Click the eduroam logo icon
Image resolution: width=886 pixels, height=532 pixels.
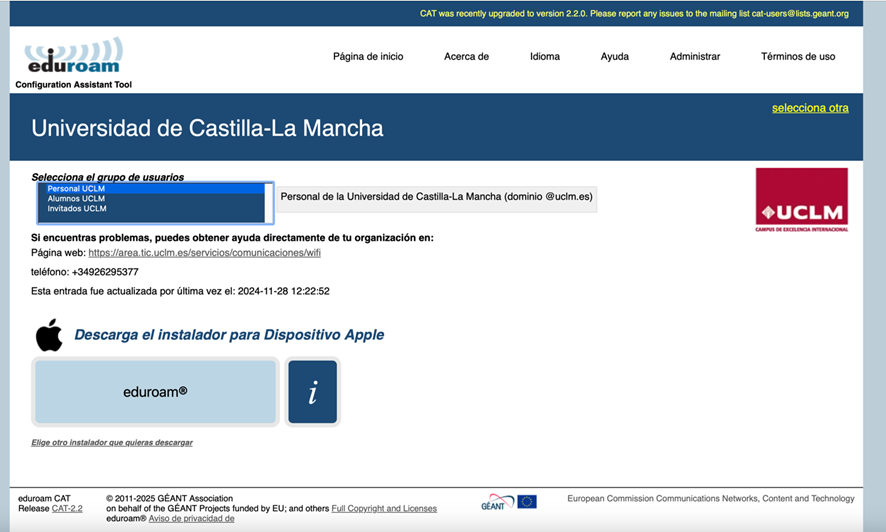point(73,57)
